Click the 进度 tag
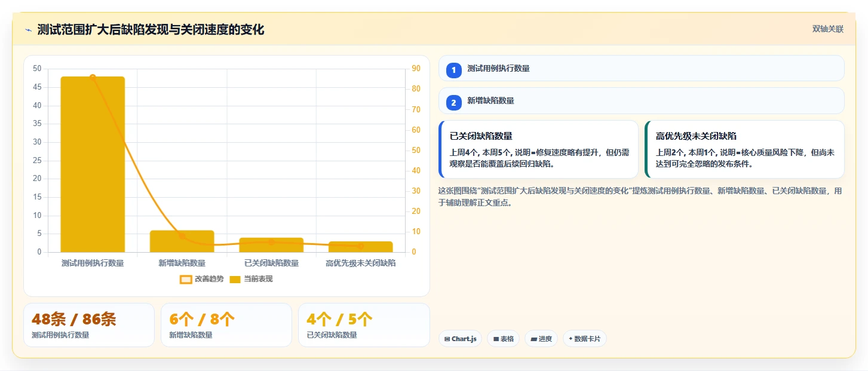The width and height of the screenshot is (868, 371). 541,339
